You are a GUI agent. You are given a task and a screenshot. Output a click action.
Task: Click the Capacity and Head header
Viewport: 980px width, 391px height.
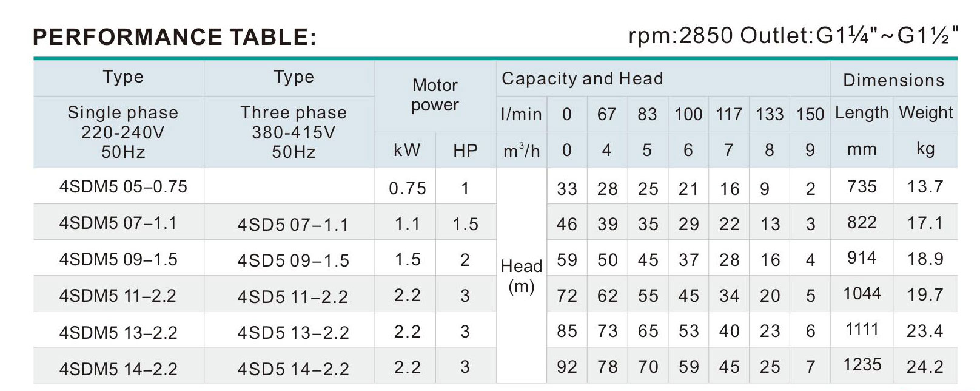(582, 78)
